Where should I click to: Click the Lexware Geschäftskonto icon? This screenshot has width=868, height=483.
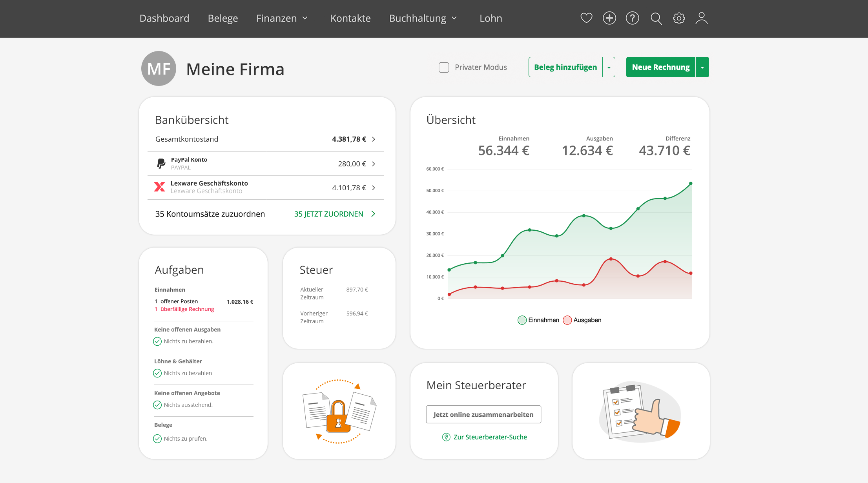click(160, 187)
